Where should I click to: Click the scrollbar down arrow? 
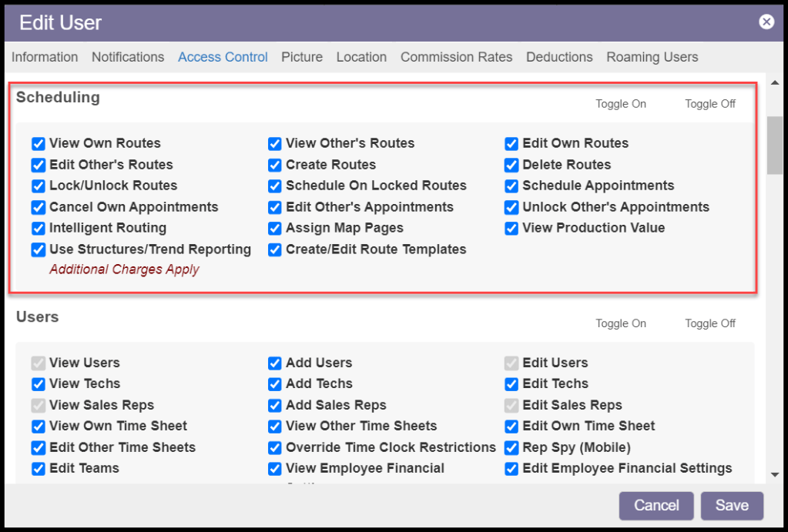(775, 475)
